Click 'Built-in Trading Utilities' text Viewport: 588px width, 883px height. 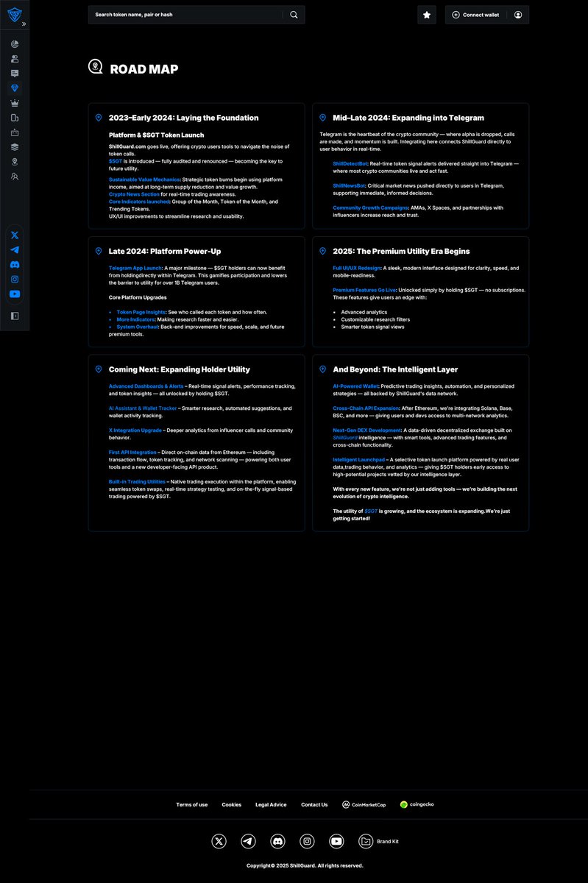[x=137, y=481]
